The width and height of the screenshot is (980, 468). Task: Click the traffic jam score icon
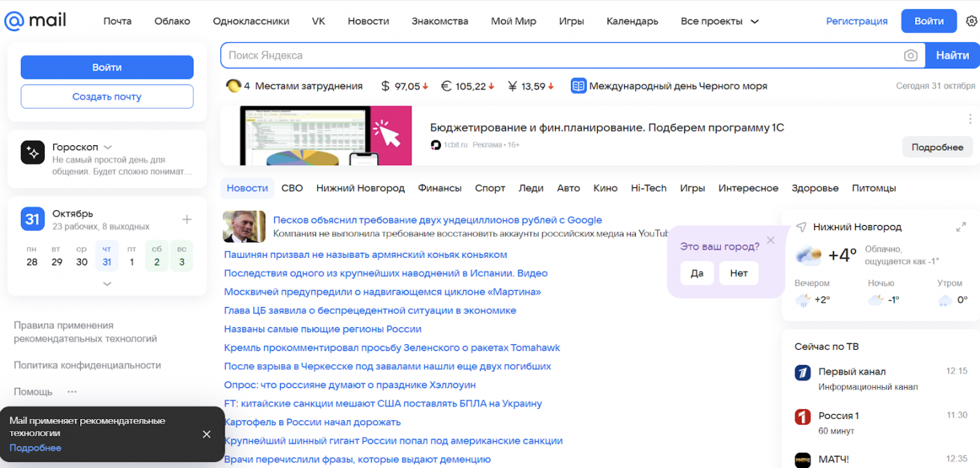[x=234, y=86]
